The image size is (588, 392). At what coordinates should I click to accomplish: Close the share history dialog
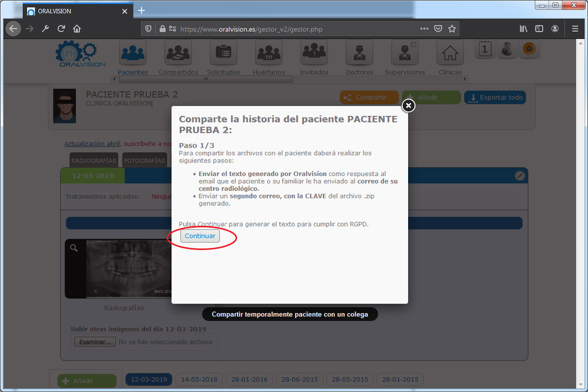point(408,105)
